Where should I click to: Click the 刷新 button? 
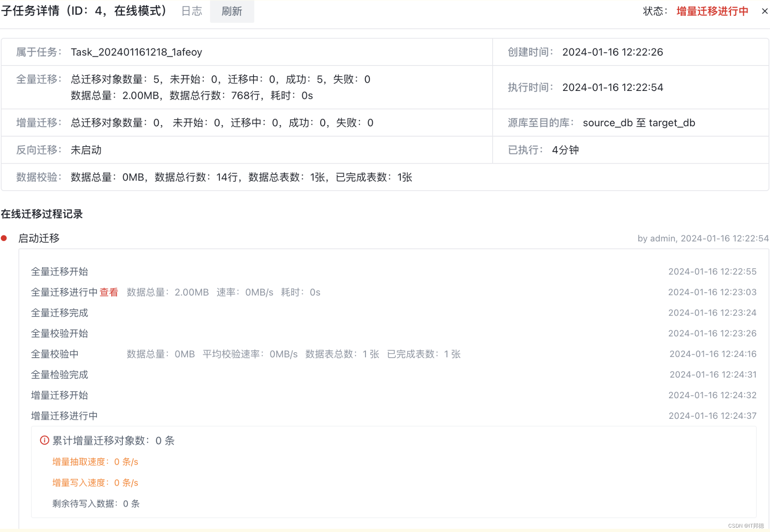pyautogui.click(x=232, y=11)
